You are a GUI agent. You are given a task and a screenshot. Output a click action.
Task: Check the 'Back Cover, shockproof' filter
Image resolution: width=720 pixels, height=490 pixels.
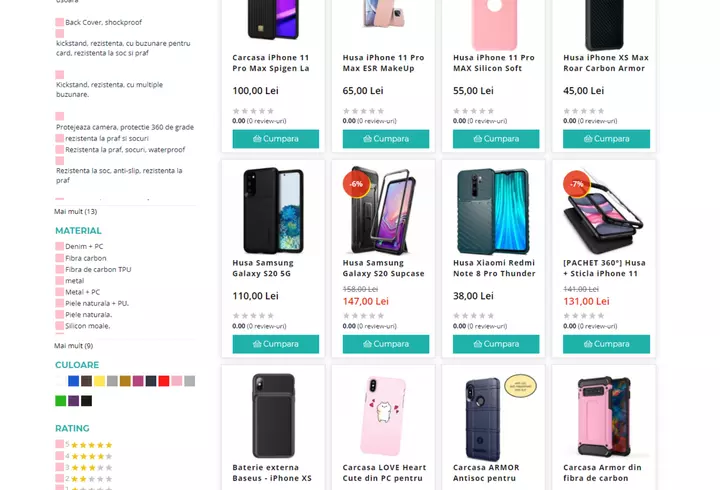pos(60,21)
